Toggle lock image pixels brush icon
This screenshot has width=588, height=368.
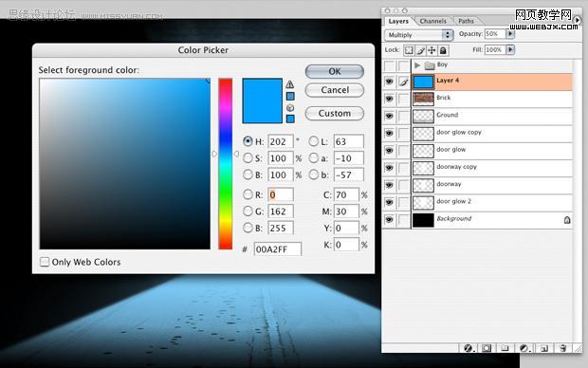tap(420, 50)
